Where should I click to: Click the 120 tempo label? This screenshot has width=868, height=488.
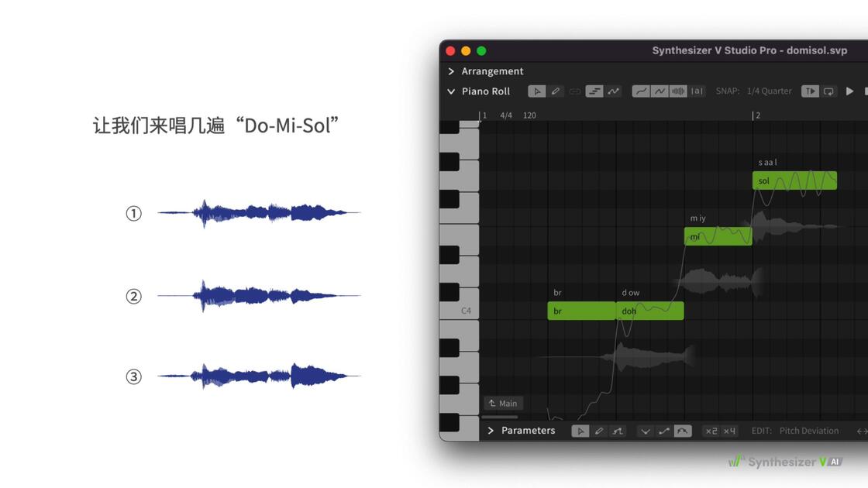click(529, 115)
